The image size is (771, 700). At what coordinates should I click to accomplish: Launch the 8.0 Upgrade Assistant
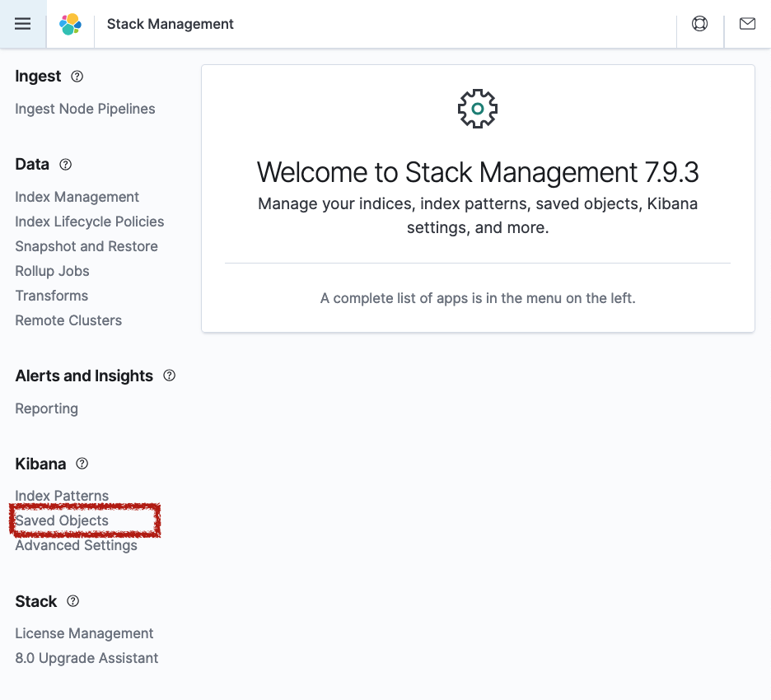click(x=86, y=658)
